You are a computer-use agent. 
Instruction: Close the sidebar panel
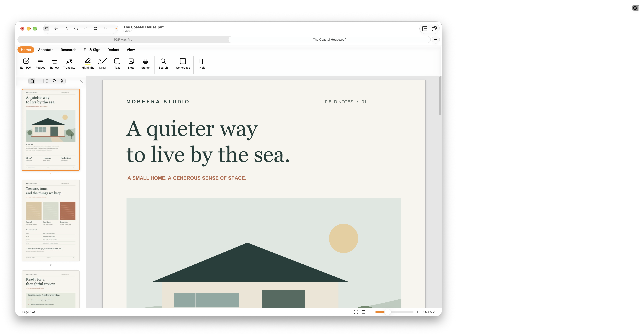(81, 81)
